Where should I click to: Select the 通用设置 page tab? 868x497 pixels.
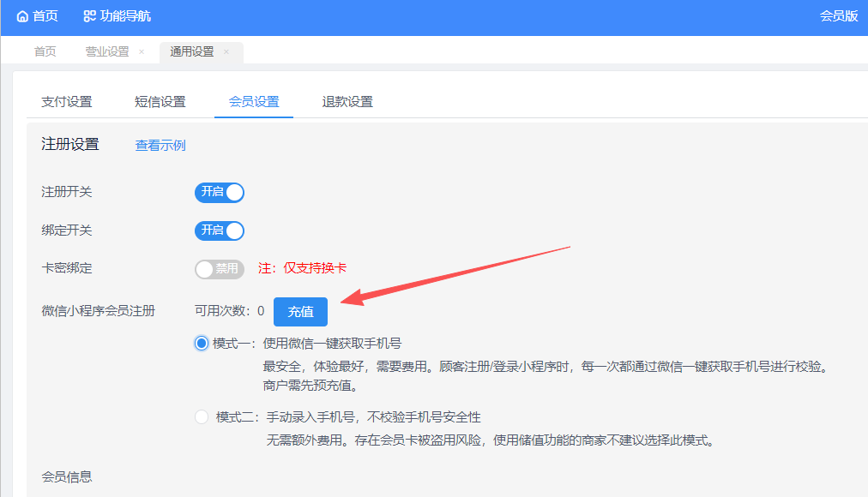point(191,52)
